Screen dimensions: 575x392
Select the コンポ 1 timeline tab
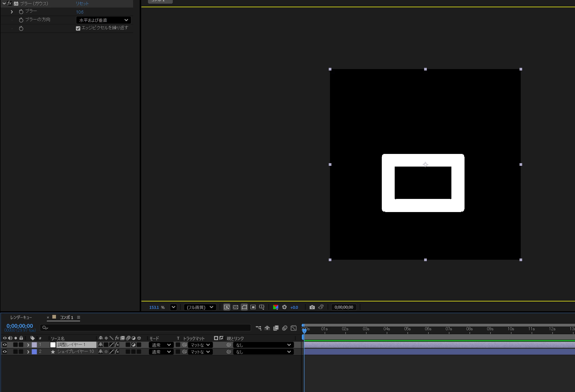coord(66,317)
